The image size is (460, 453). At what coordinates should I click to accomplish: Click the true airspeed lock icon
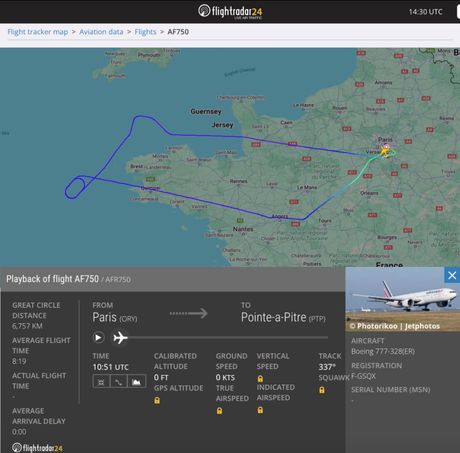[219, 411]
